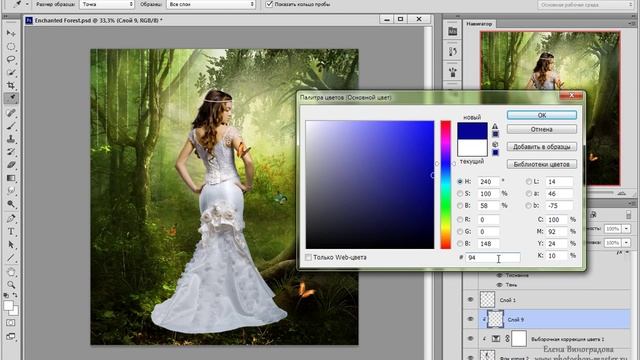Click the Отмена button

coord(542,129)
